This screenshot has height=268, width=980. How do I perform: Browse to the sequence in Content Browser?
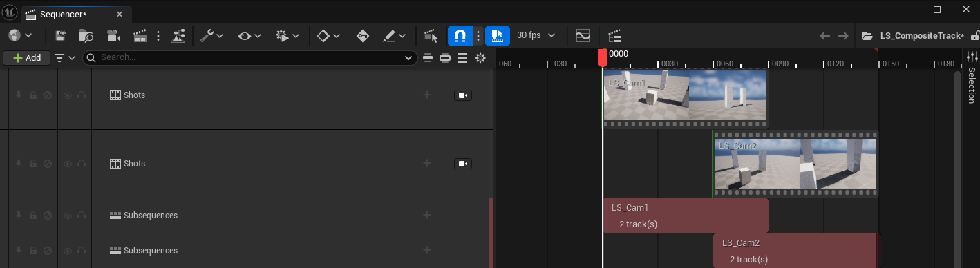86,35
